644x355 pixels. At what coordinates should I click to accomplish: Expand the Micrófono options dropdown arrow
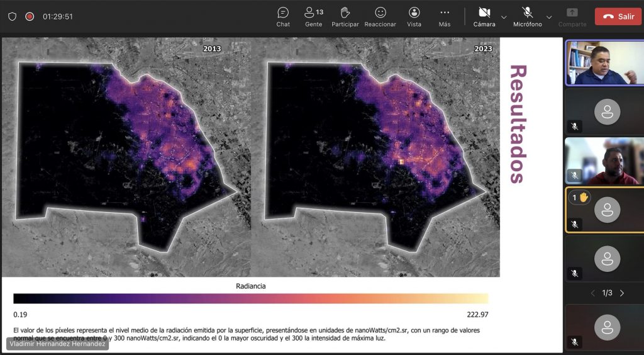pos(549,17)
